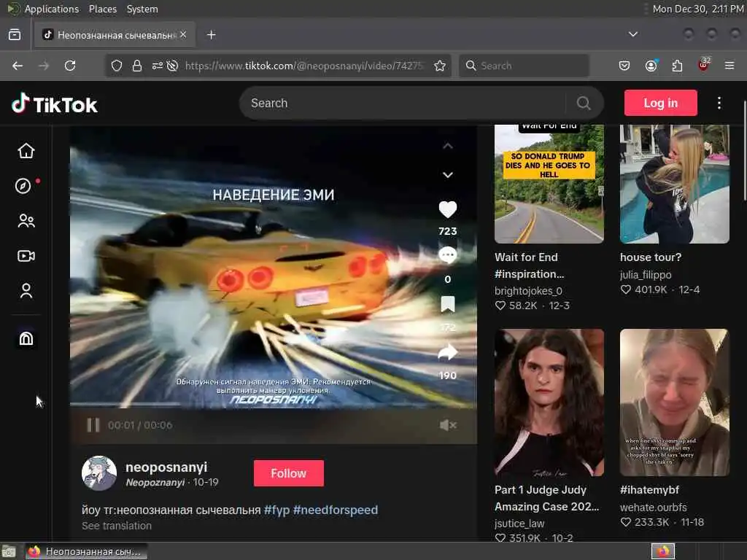
Task: Click the tracking protection shield icon
Action: point(117,66)
